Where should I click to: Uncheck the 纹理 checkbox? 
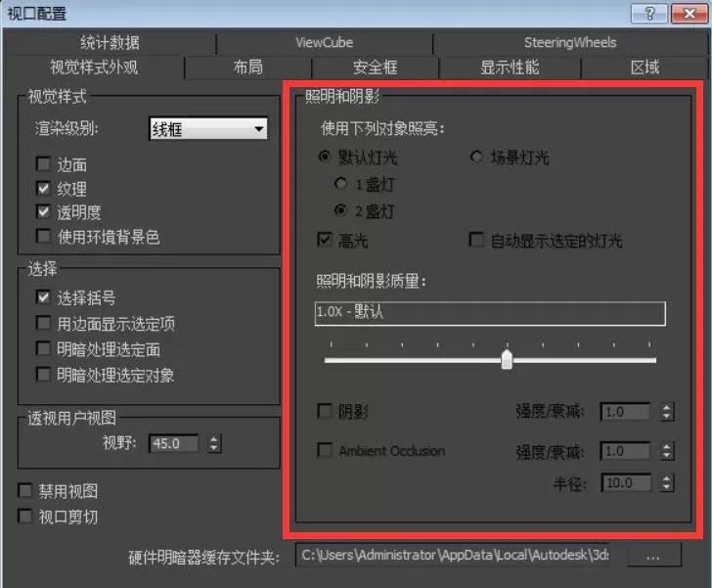coord(43,188)
